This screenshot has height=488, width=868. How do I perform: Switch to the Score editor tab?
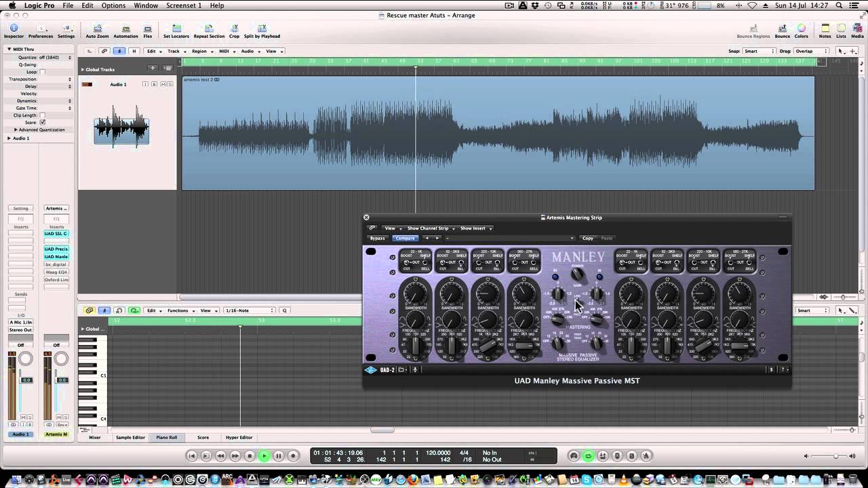click(203, 437)
